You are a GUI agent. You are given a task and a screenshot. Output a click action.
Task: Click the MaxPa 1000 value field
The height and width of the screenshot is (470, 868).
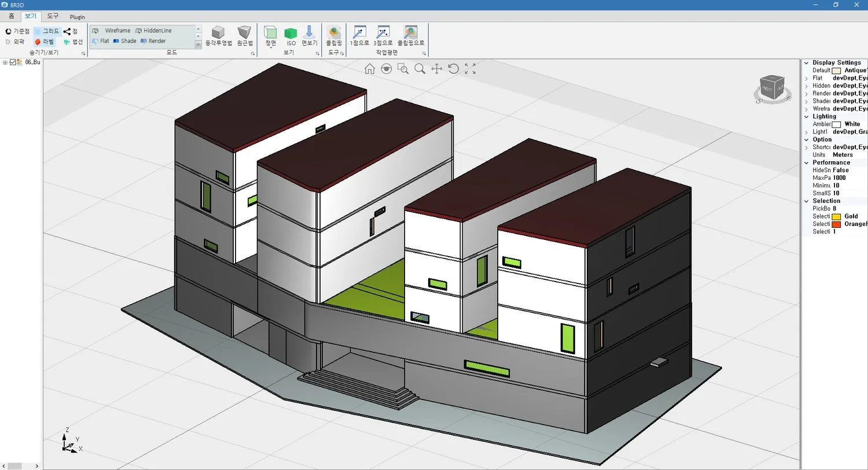tap(849, 178)
